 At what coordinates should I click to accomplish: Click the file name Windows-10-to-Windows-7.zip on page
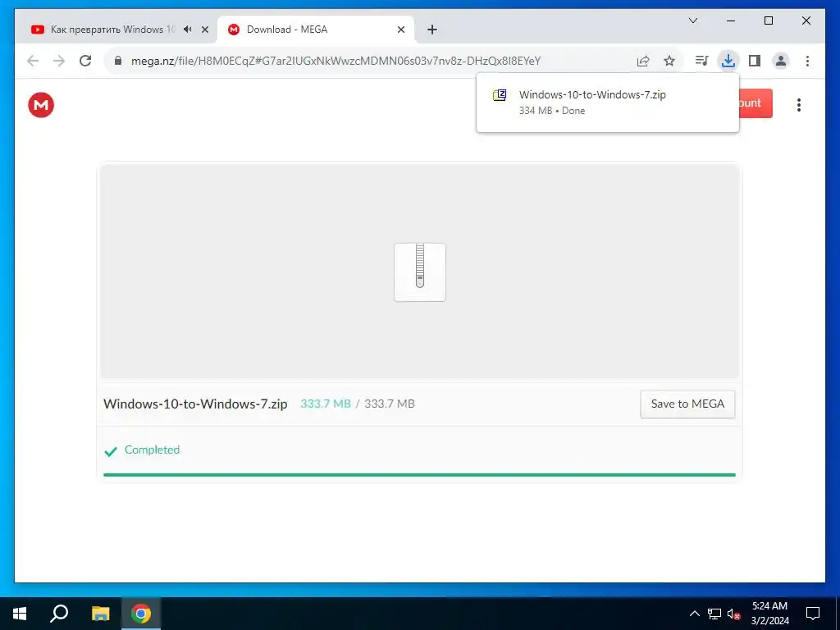pyautogui.click(x=195, y=404)
